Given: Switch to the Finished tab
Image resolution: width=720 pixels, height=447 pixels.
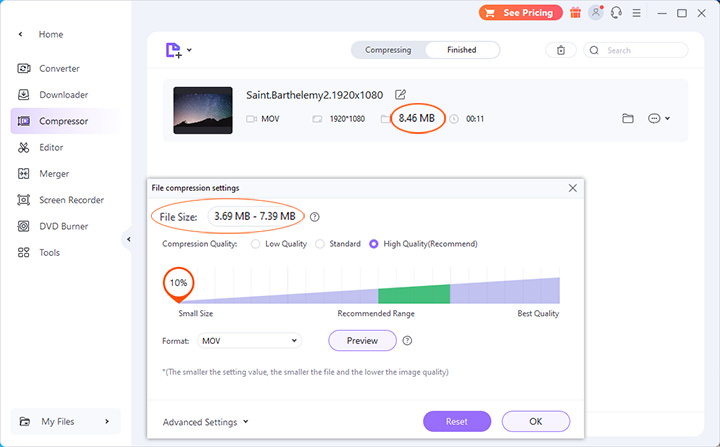Looking at the screenshot, I should [461, 50].
